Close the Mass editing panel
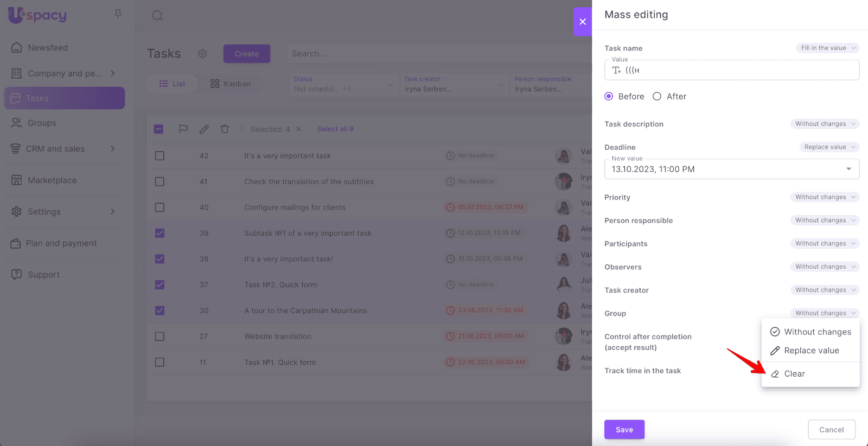Viewport: 868px width, 446px height. (582, 22)
